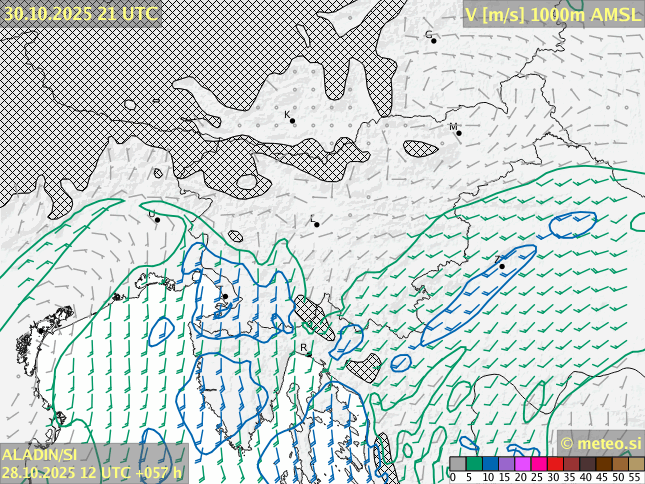
Task: Select the R station marker
Action: [x=309, y=353]
